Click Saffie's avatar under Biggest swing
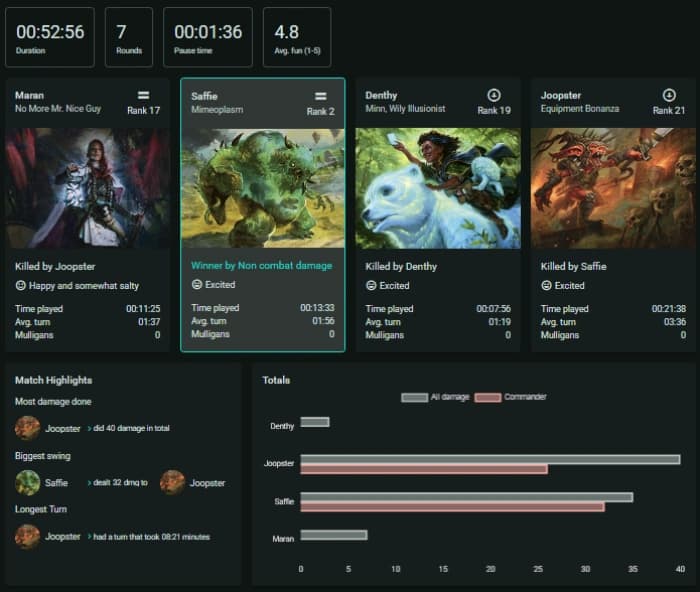The width and height of the screenshot is (700, 592). (x=27, y=483)
